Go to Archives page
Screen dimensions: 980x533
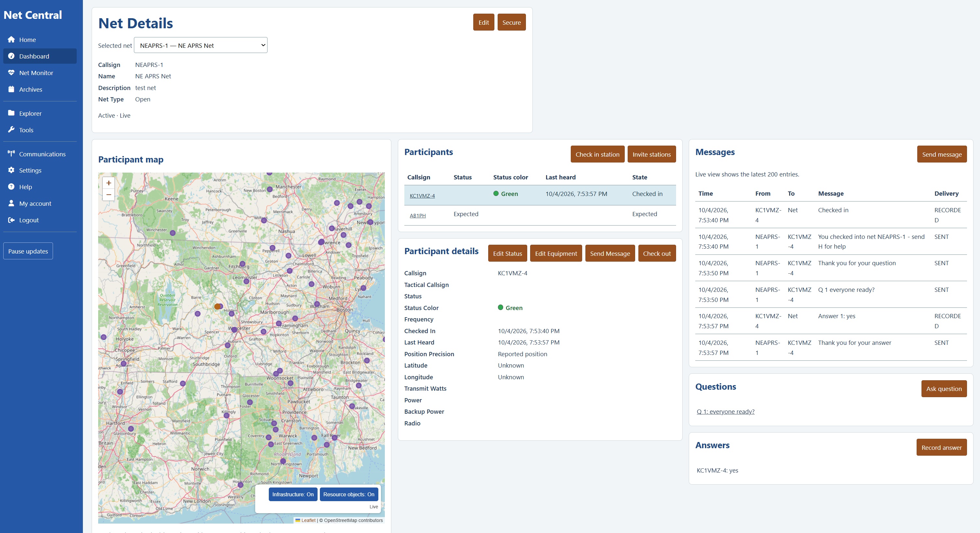[x=40, y=89]
